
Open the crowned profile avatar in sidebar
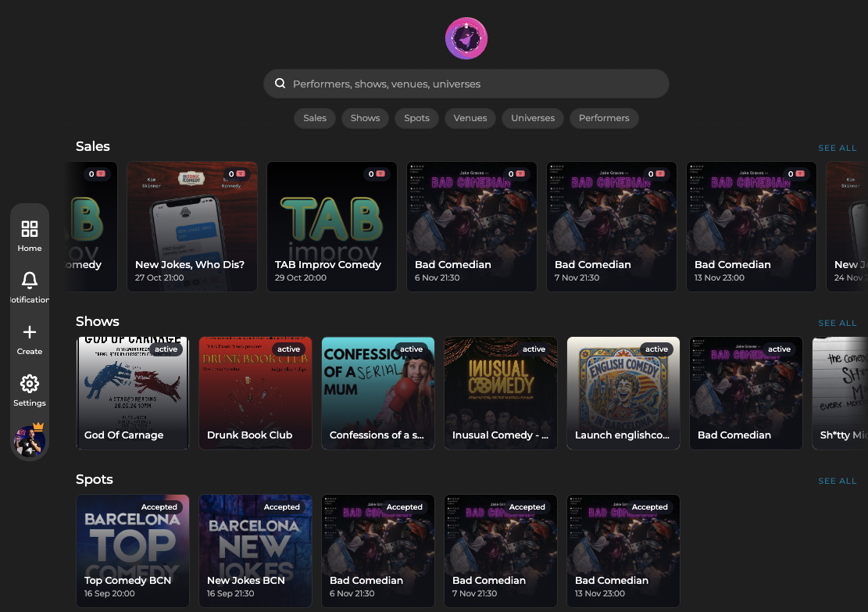[30, 440]
